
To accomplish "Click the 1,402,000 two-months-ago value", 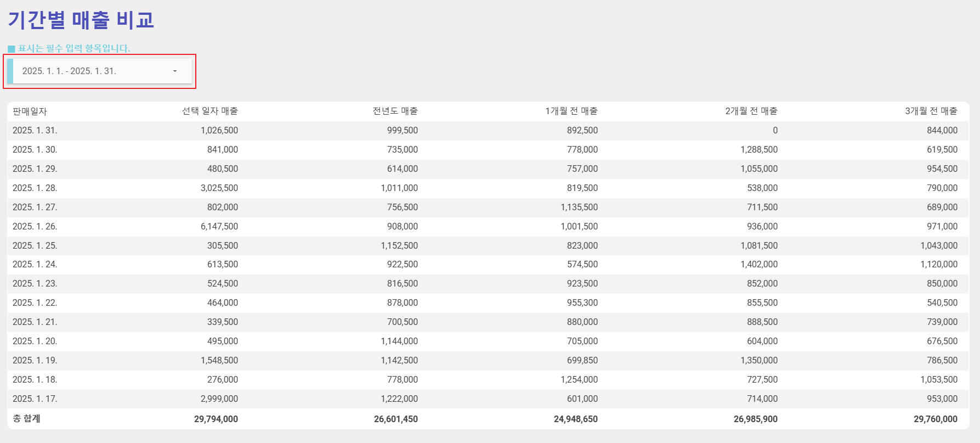I will tap(759, 265).
